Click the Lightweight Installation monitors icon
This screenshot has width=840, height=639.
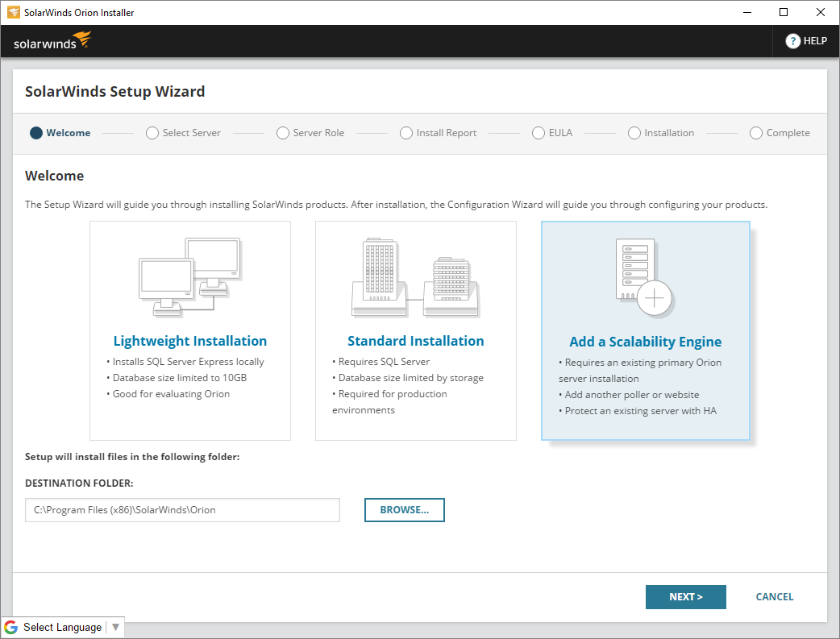pyautogui.click(x=190, y=277)
